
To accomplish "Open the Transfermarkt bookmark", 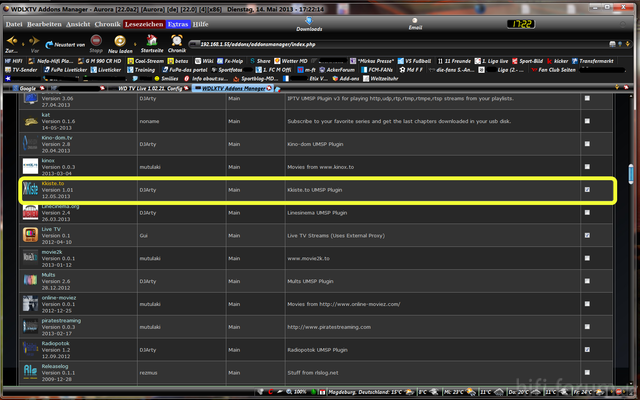I will click(x=593, y=61).
